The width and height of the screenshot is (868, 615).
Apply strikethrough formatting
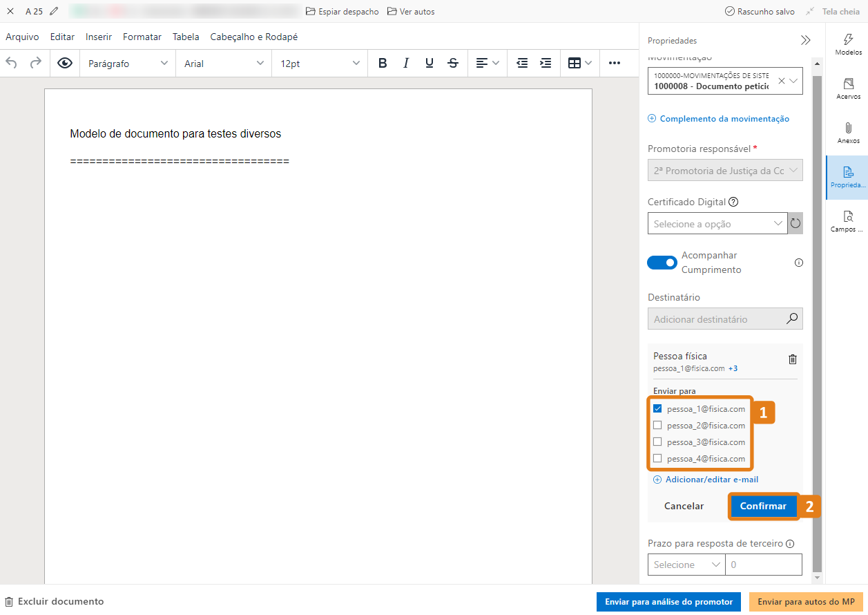click(452, 63)
